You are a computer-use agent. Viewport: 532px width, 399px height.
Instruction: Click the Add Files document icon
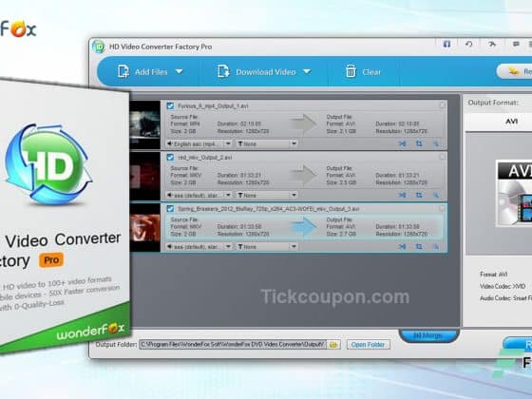click(x=123, y=71)
